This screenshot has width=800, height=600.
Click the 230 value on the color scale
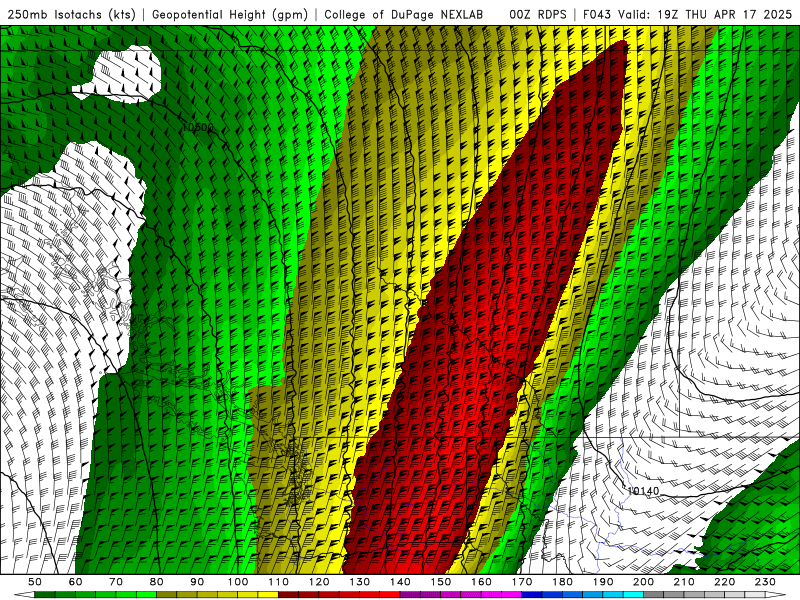(x=766, y=582)
